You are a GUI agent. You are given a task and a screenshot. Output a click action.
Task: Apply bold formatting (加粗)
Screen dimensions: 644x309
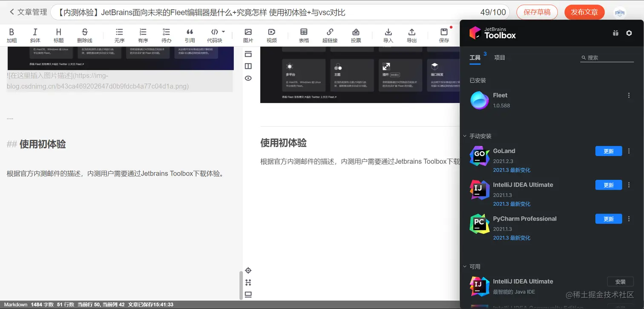(11, 35)
